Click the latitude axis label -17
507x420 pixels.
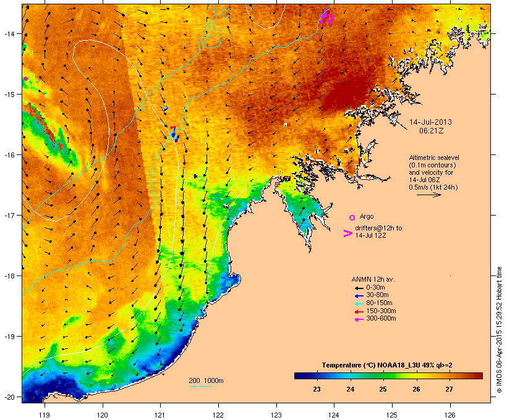9,215
